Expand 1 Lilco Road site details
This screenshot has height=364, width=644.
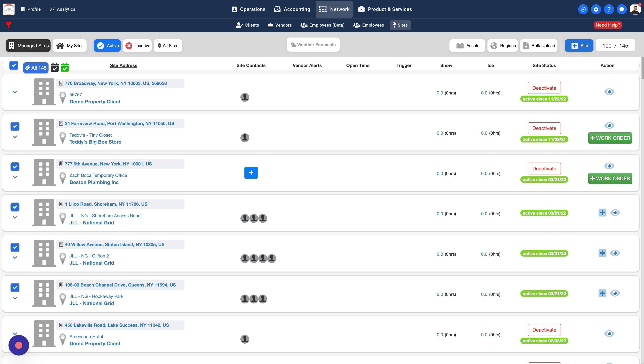point(15,218)
